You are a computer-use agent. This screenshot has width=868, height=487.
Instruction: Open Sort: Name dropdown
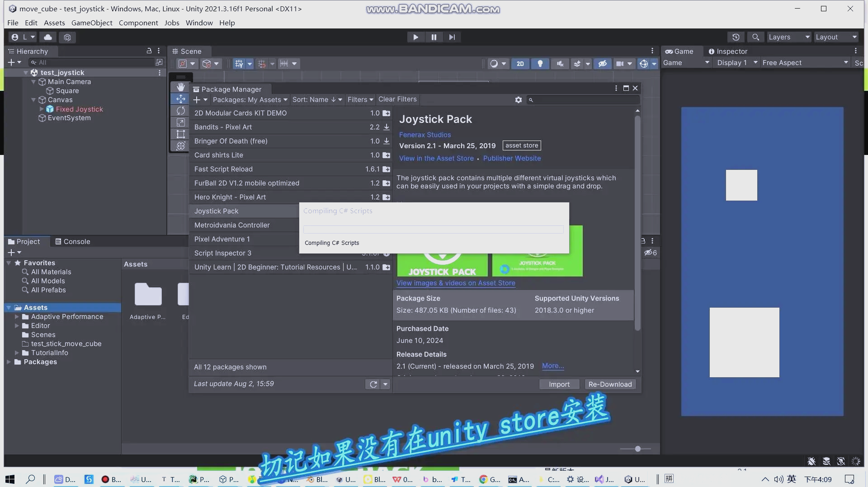tap(317, 100)
